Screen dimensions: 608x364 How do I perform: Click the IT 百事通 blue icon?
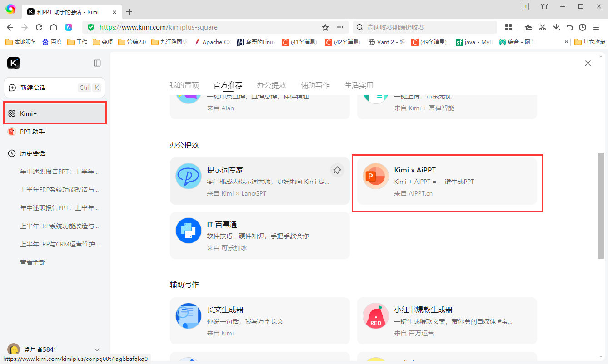pyautogui.click(x=189, y=231)
